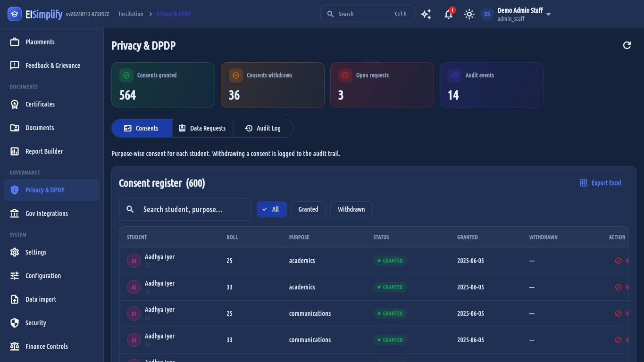
Task: Click the version label vv20260712-075852Z
Action: (88, 14)
